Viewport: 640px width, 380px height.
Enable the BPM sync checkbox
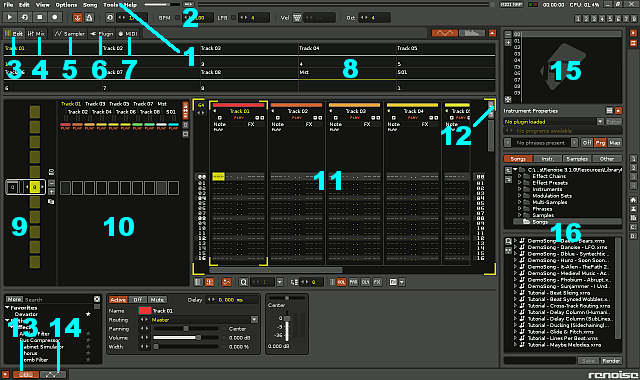[x=177, y=18]
